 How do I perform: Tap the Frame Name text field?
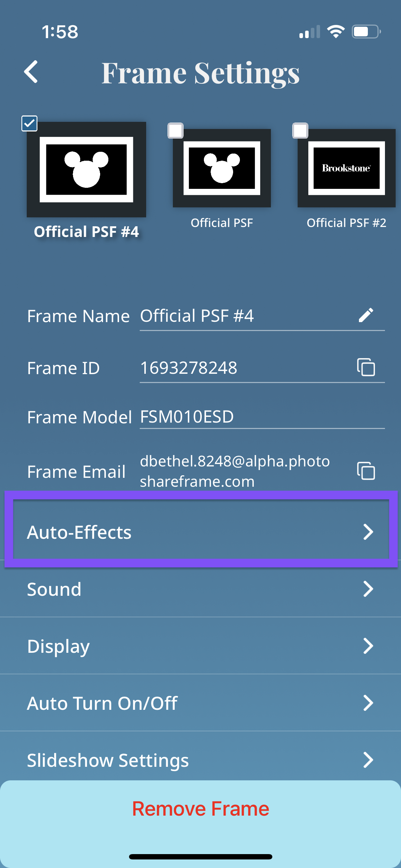(262, 316)
